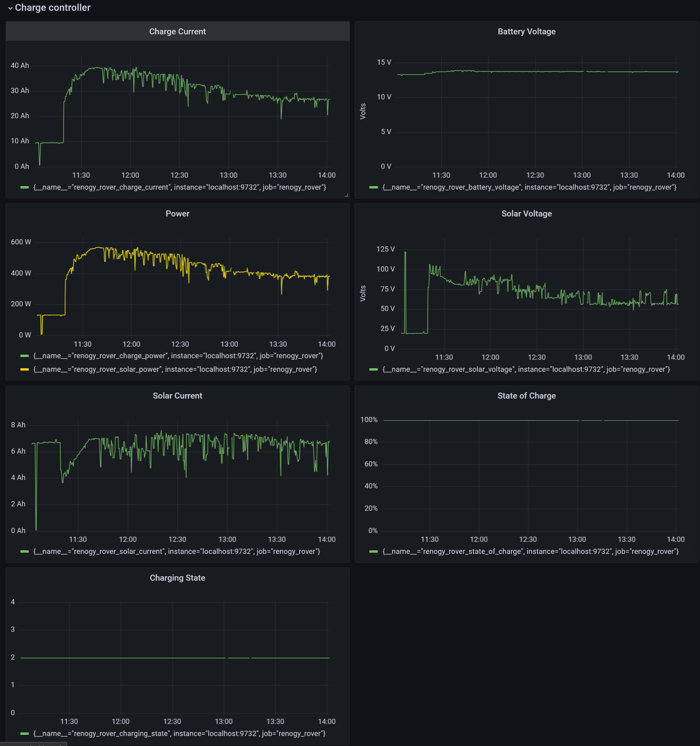Click the 12:30 tick on Power chart
This screenshot has height=746, width=700.
[x=180, y=344]
